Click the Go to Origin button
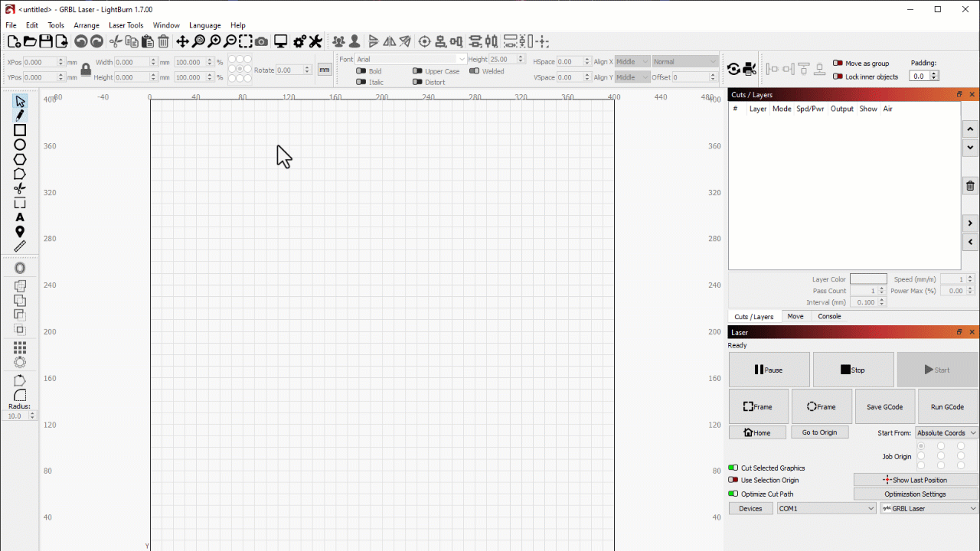 tap(819, 432)
